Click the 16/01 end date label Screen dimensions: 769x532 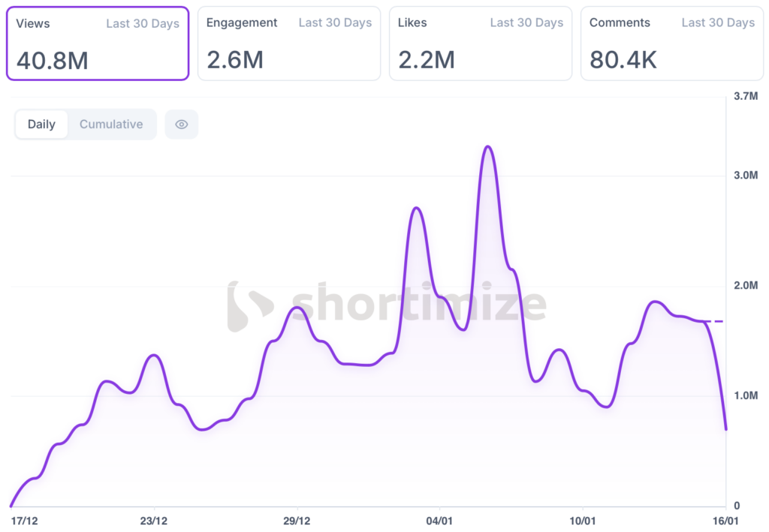coord(724,520)
